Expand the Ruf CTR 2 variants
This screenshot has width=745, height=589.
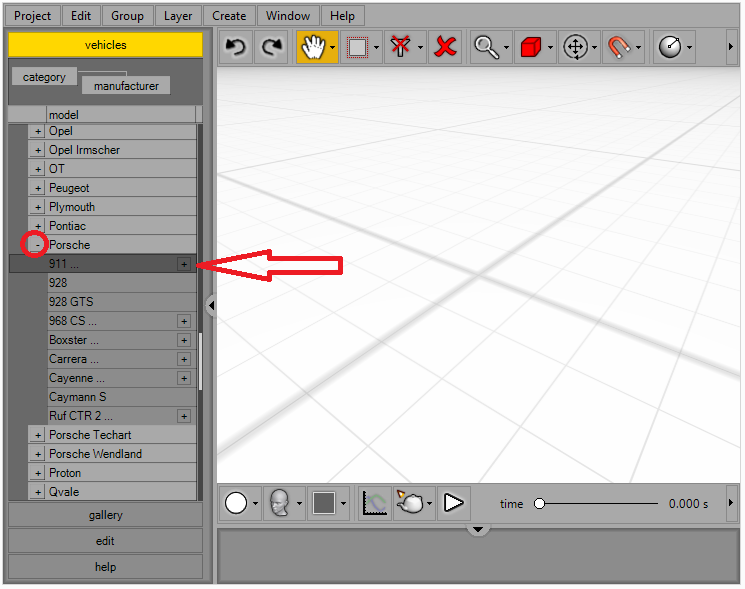pyautogui.click(x=184, y=416)
